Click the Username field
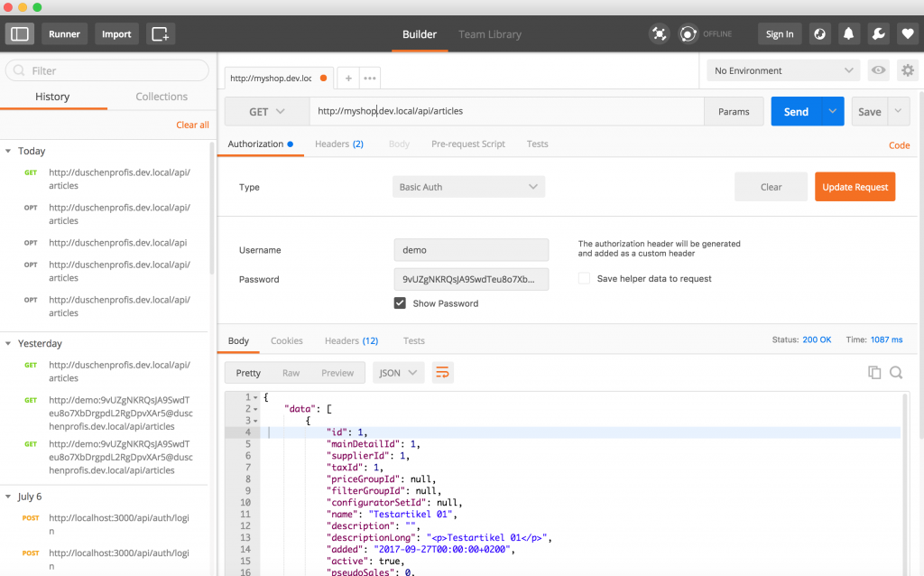Viewport: 924px width, 576px height. pos(471,250)
